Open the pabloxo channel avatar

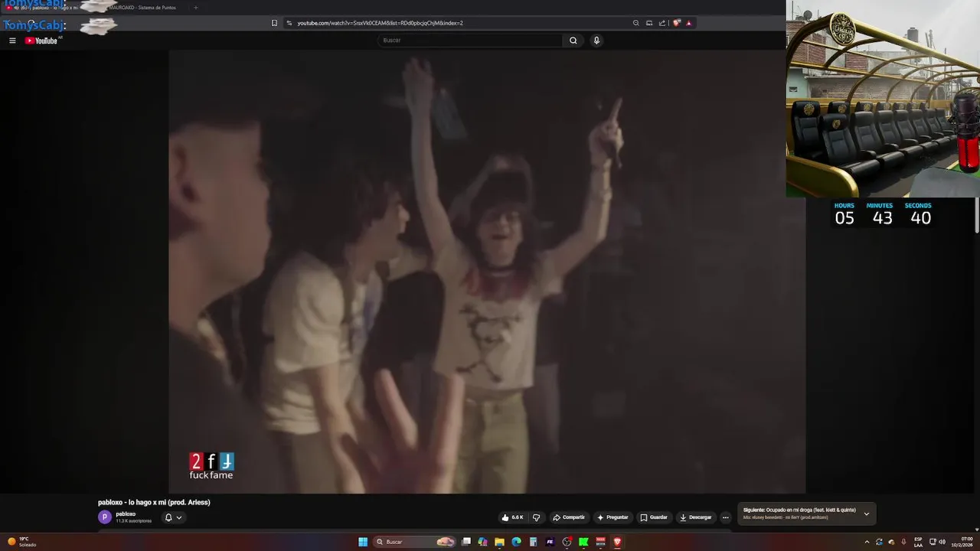click(105, 517)
